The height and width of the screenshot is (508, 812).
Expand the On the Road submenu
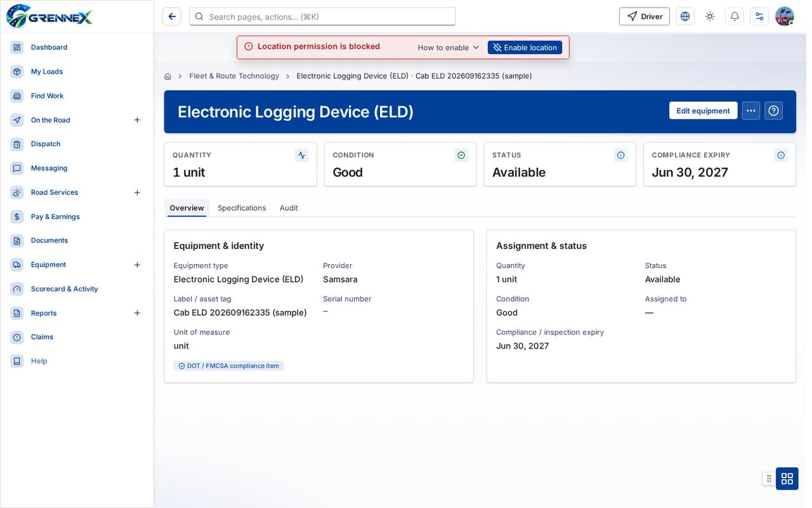coord(137,120)
